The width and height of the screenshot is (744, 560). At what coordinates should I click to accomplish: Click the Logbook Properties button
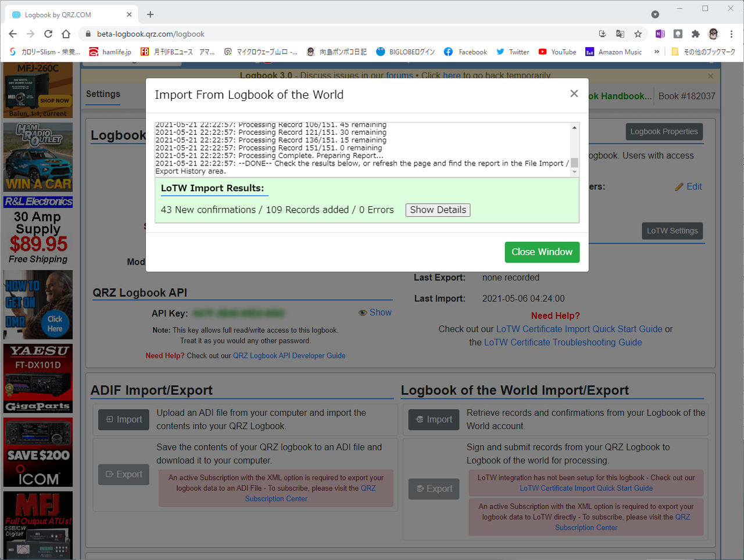(x=664, y=132)
